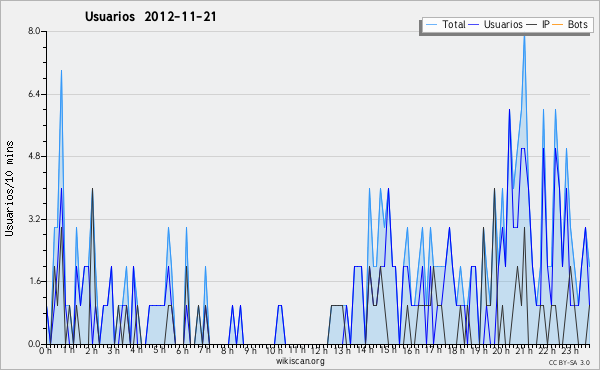Viewport: 600px width, 370px height.
Task: Click the '19 h' x-axis label
Action: pos(478,351)
